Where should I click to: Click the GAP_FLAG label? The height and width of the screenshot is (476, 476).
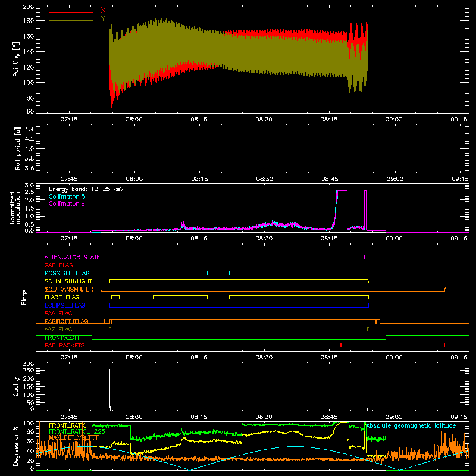click(x=58, y=265)
